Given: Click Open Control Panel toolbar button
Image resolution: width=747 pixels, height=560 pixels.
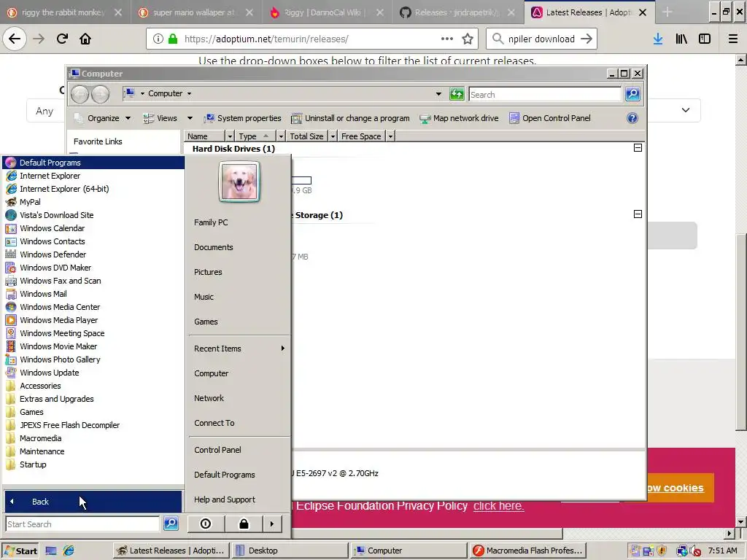Looking at the screenshot, I should click(x=550, y=118).
